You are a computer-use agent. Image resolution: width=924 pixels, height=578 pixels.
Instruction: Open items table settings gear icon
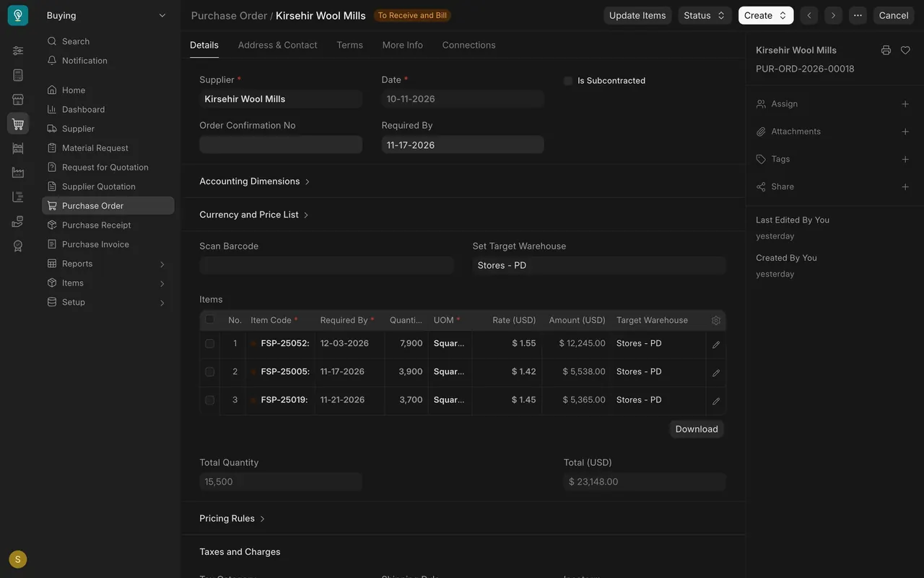point(716,321)
